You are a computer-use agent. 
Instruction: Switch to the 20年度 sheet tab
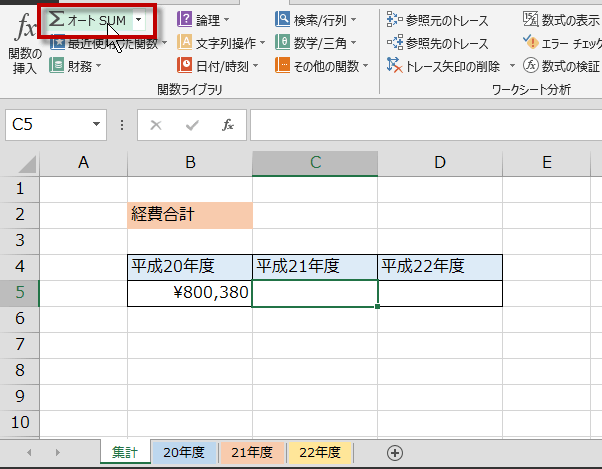pos(184,452)
